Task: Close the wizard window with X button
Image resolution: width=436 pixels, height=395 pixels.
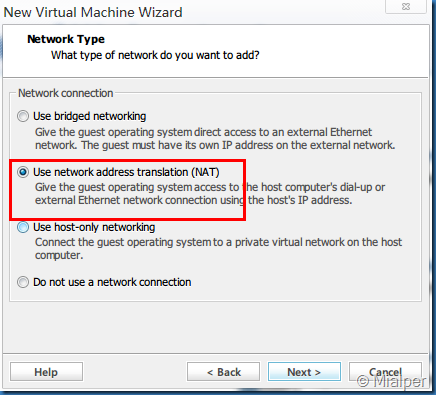Action: click(x=406, y=6)
